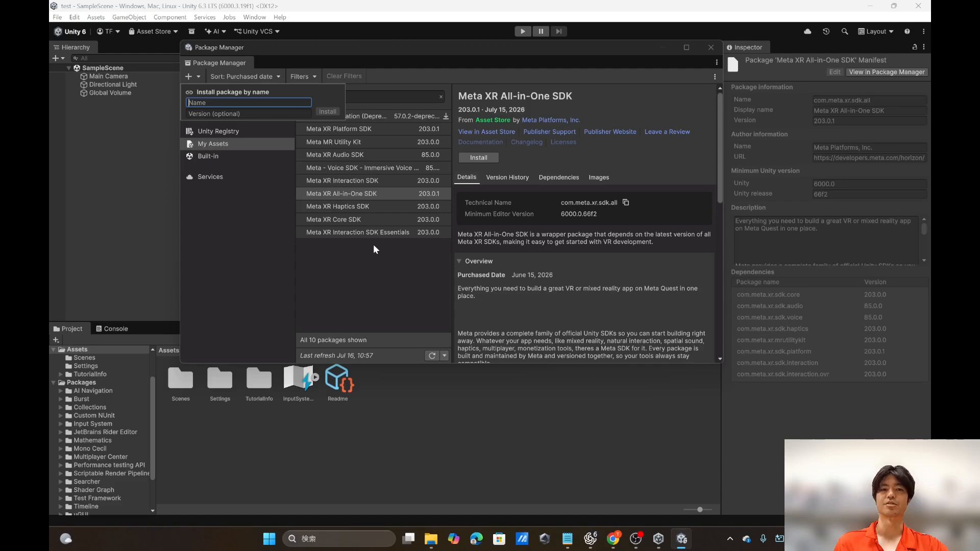This screenshot has height=551, width=980.
Task: Click the refresh package list button
Action: (x=432, y=356)
